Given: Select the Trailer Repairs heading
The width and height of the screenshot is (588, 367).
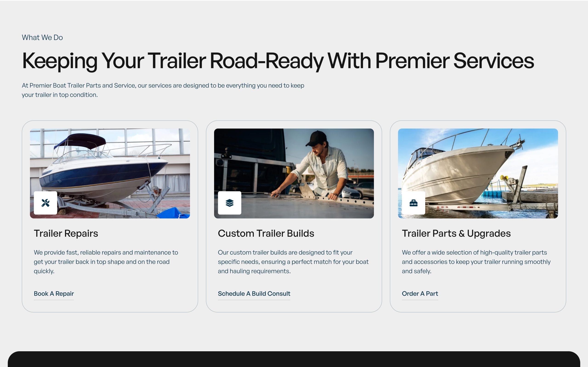Looking at the screenshot, I should pos(66,233).
